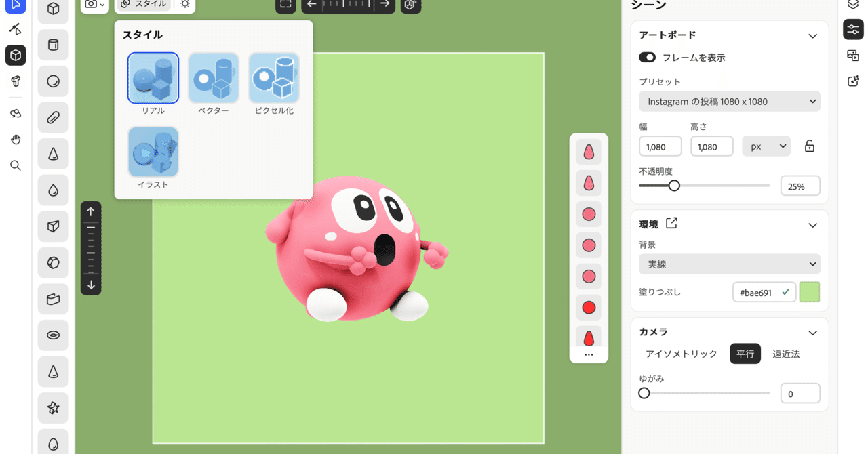Screen dimensions: 868x454
Task: Click the スタイル button
Action: click(x=143, y=4)
